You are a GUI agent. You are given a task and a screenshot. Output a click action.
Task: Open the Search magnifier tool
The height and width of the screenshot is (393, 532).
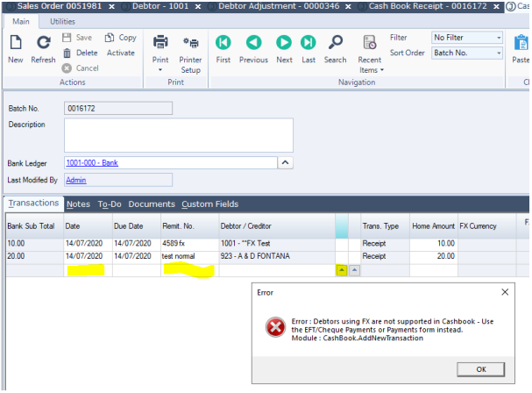(335, 43)
